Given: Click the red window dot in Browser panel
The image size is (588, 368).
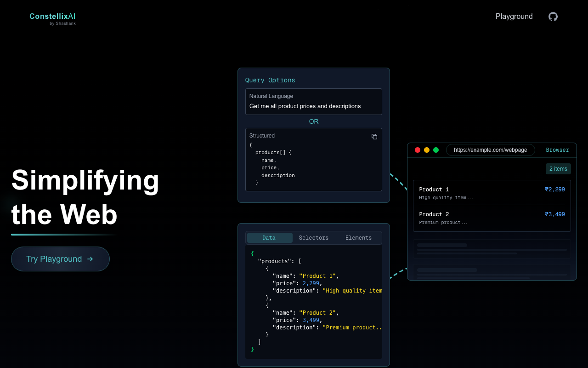Looking at the screenshot, I should (418, 150).
